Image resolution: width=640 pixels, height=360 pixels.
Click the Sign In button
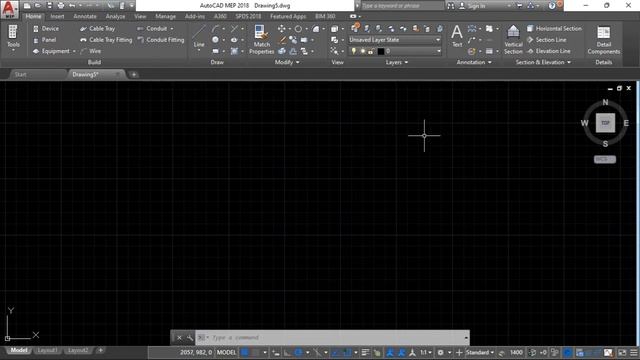(472, 6)
